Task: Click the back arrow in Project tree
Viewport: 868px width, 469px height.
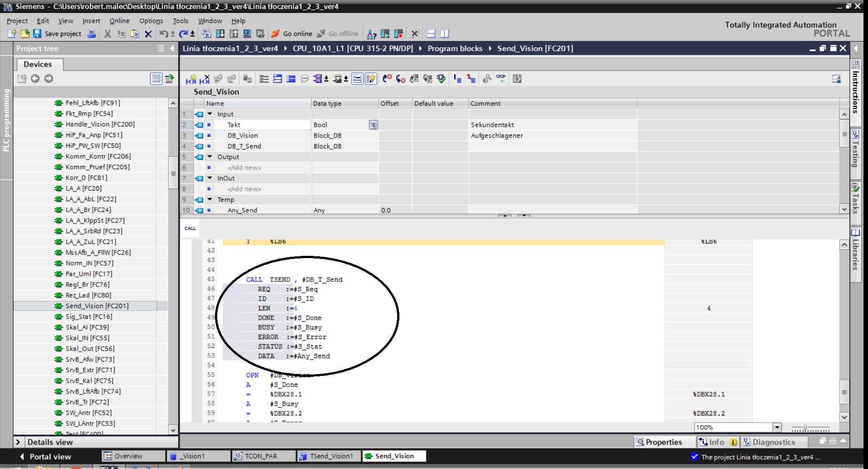Action: 35,79
